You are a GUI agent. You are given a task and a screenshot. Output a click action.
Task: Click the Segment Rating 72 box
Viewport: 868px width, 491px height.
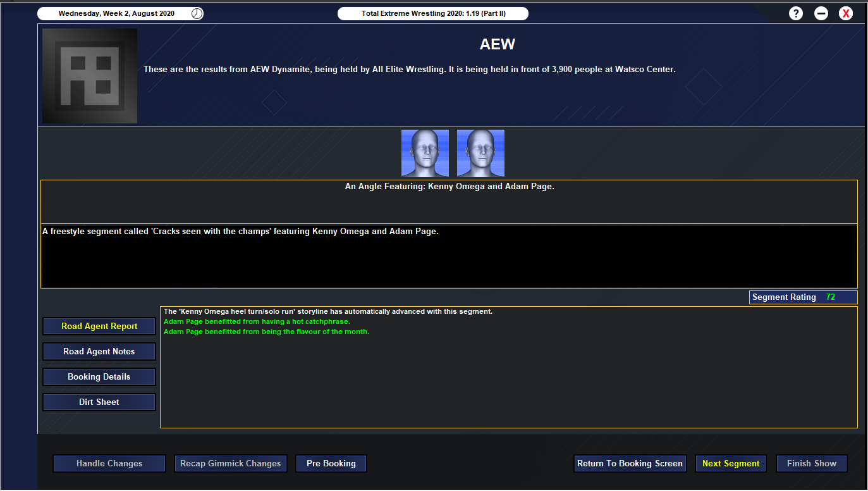(x=803, y=297)
